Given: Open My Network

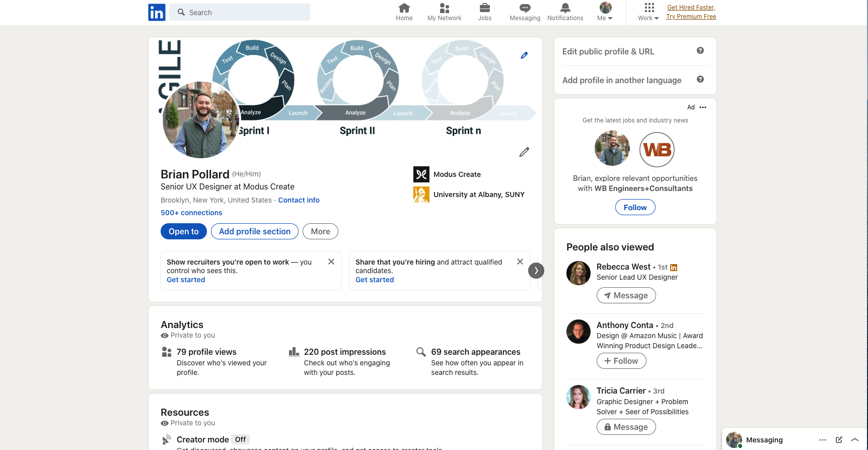Looking at the screenshot, I should [x=444, y=12].
